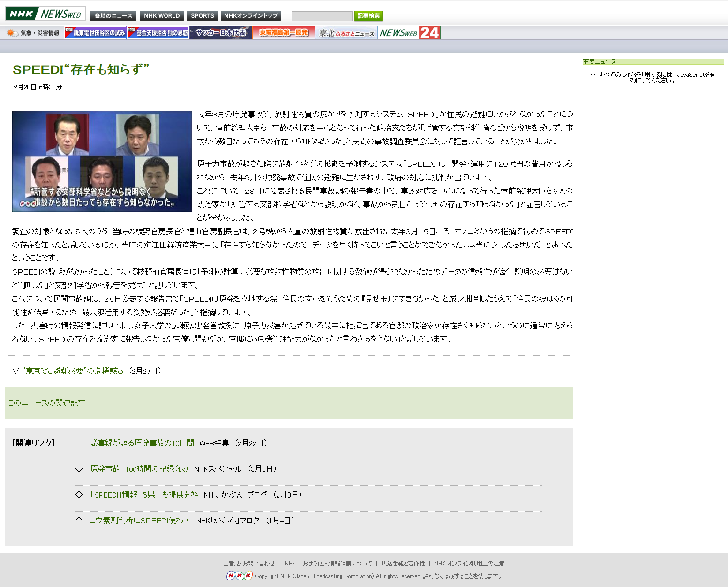Click the article search text field

pyautogui.click(x=322, y=16)
